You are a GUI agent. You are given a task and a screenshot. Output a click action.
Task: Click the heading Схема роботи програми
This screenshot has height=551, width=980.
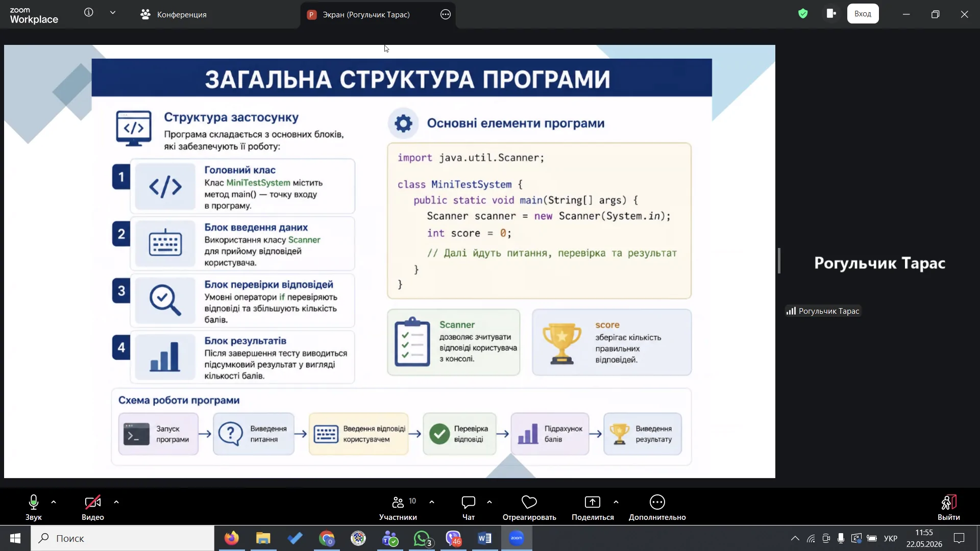coord(179,400)
